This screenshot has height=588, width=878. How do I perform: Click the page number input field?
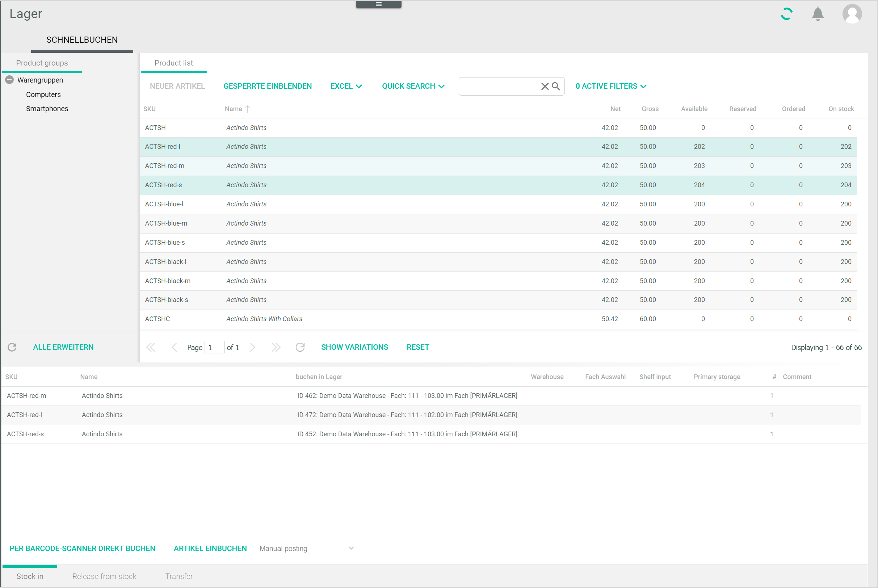click(x=214, y=347)
